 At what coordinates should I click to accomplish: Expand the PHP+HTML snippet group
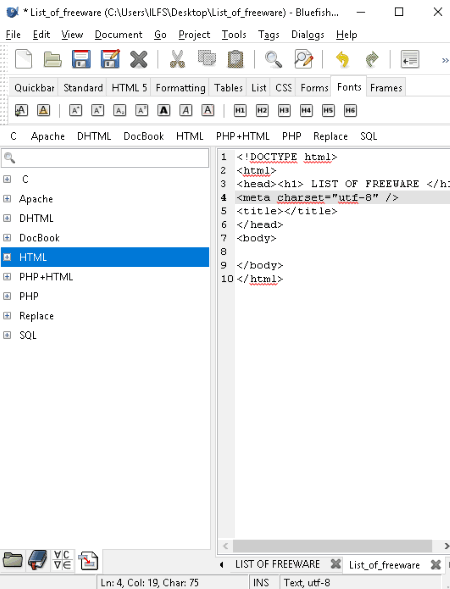pyautogui.click(x=7, y=277)
